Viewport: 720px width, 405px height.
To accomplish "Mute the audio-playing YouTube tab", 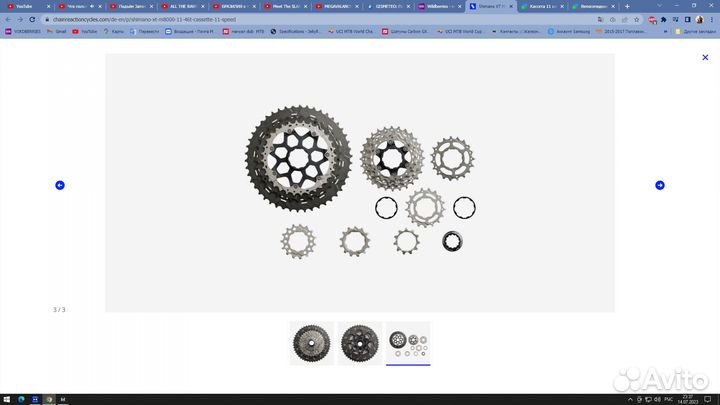I will (92, 6).
